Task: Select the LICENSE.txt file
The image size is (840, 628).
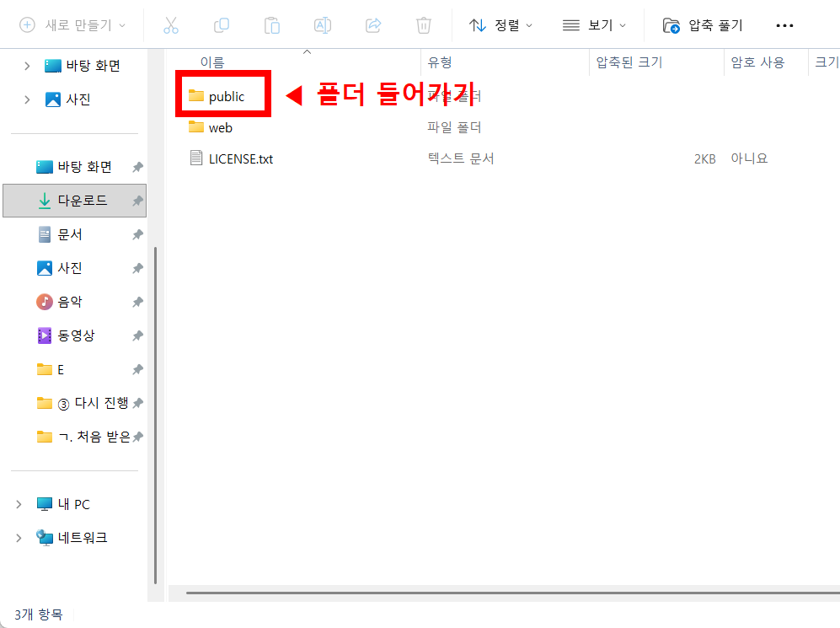Action: 240,159
